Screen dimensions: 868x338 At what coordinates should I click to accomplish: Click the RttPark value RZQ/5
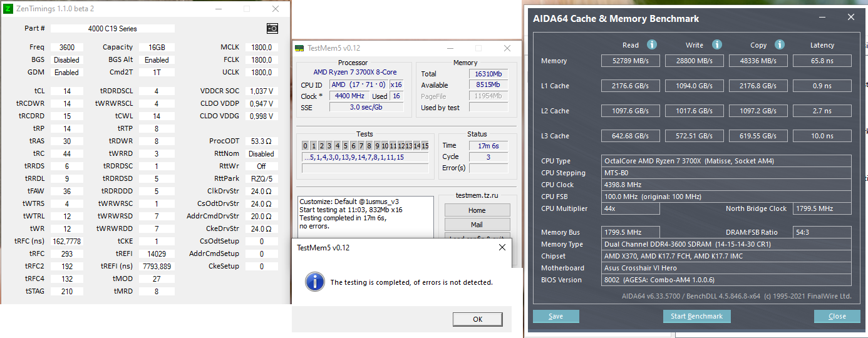tap(261, 178)
